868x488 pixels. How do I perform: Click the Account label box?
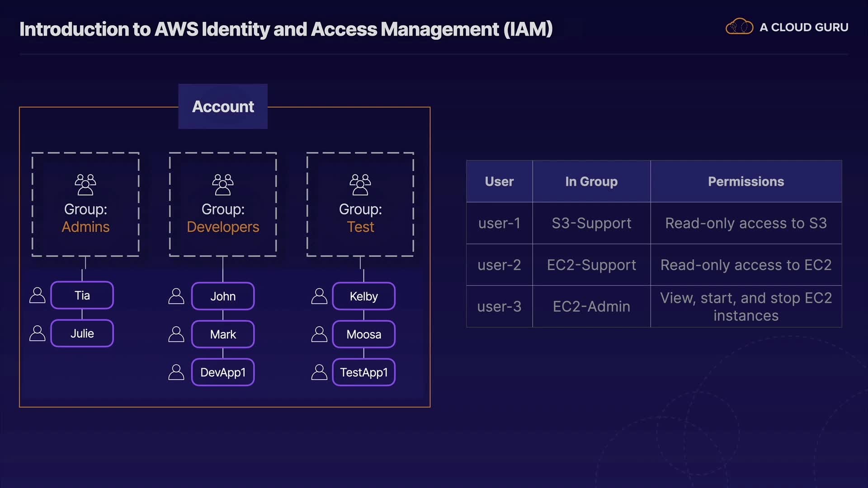click(x=223, y=107)
